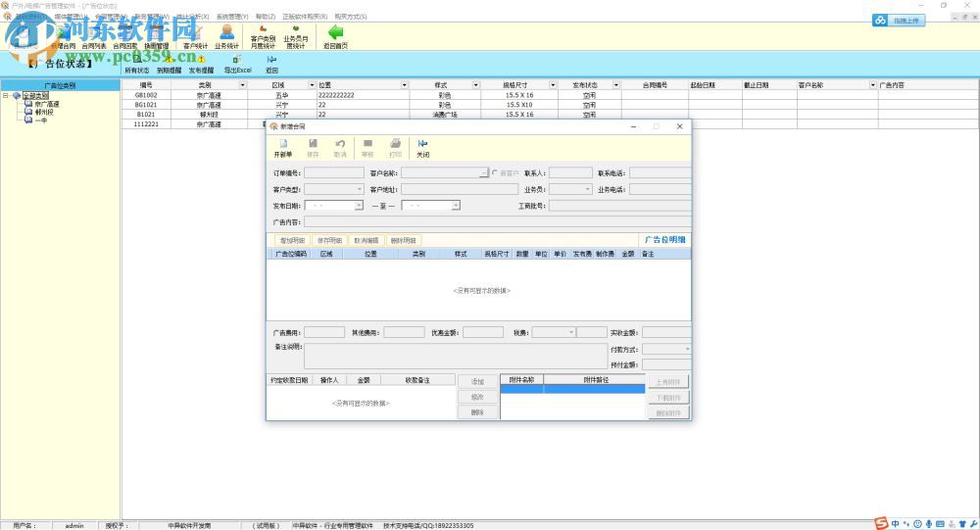This screenshot has height=530, width=980.
Task: Open the 帮助 menu
Action: 265,17
